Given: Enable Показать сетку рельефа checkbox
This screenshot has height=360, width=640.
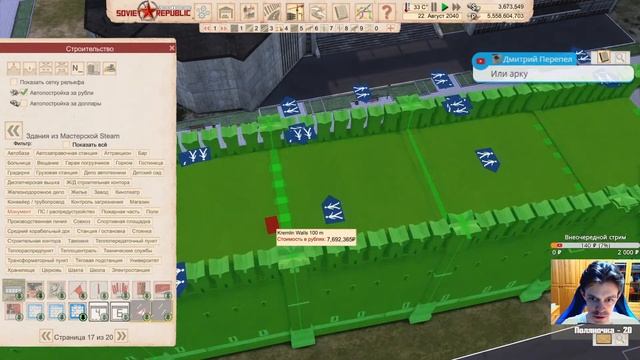Looking at the screenshot, I should pos(14,82).
